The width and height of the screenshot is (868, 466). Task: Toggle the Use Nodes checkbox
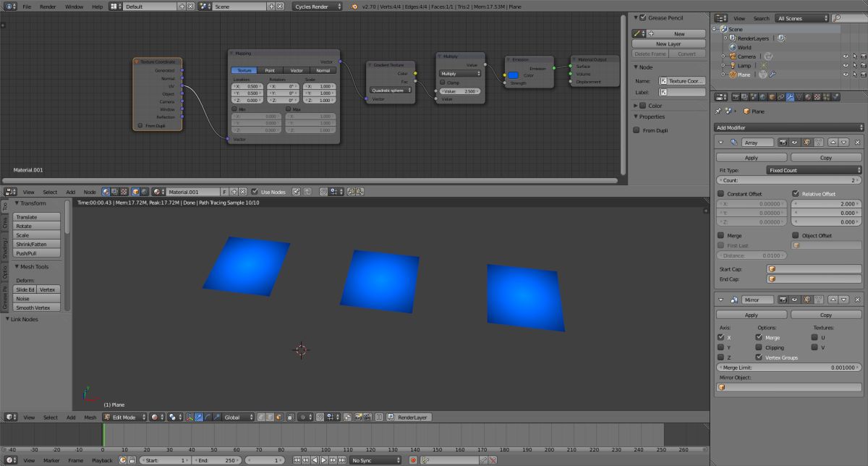click(x=255, y=192)
